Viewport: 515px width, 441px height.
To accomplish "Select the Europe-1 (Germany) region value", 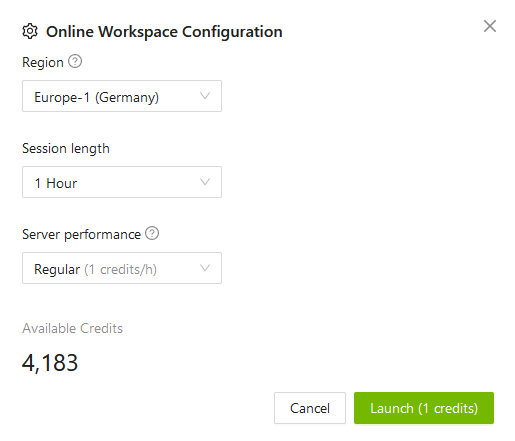I will point(122,96).
